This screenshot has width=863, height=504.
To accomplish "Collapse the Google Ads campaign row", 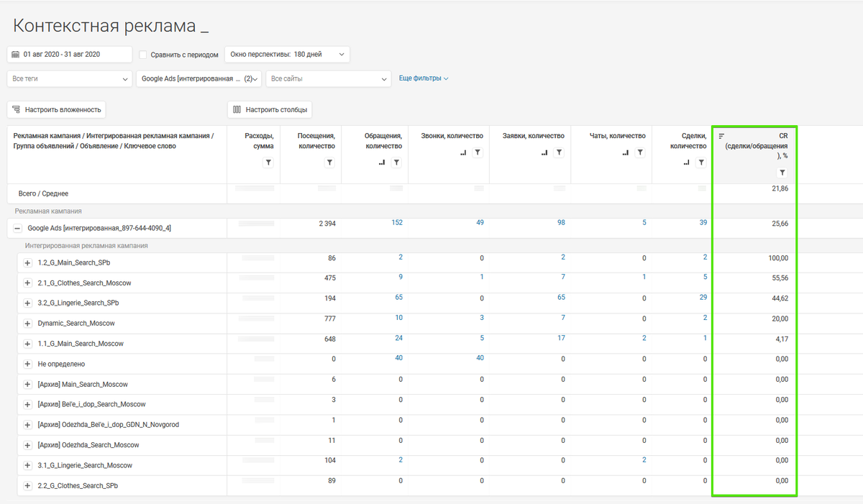I will tap(18, 228).
